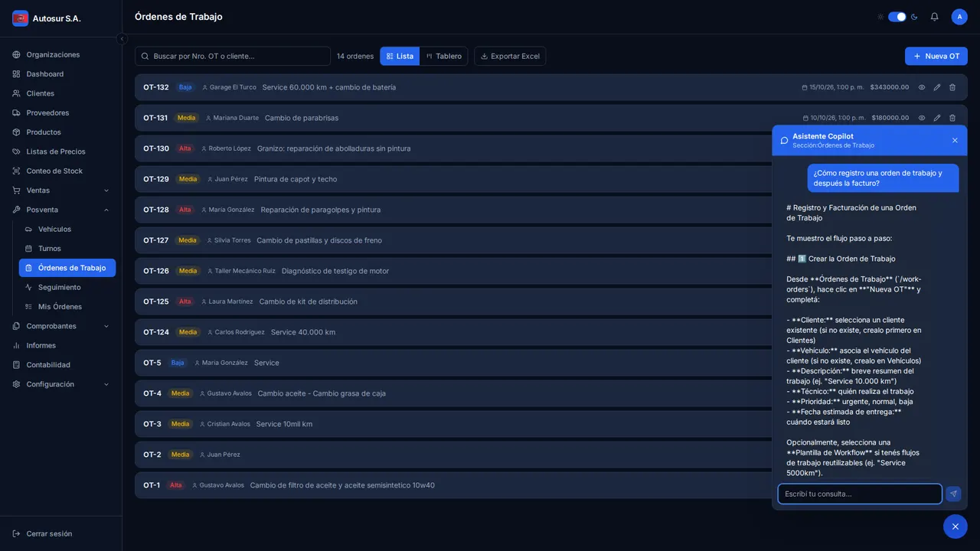This screenshot has height=551, width=980.
Task: Expand the Configuración sidebar section
Action: click(x=61, y=384)
